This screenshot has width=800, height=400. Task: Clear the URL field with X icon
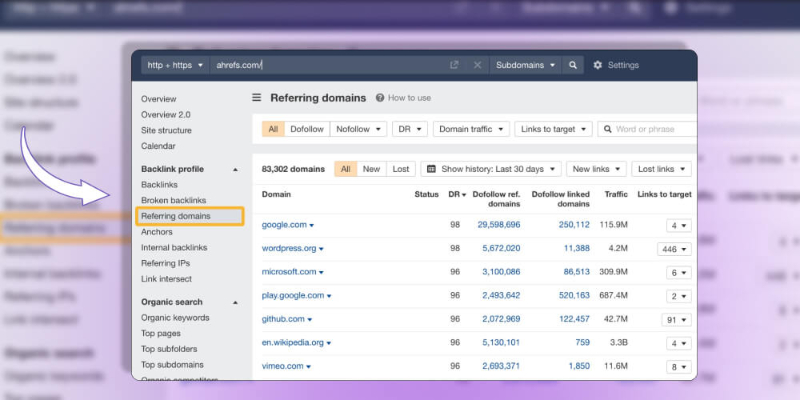pos(478,65)
